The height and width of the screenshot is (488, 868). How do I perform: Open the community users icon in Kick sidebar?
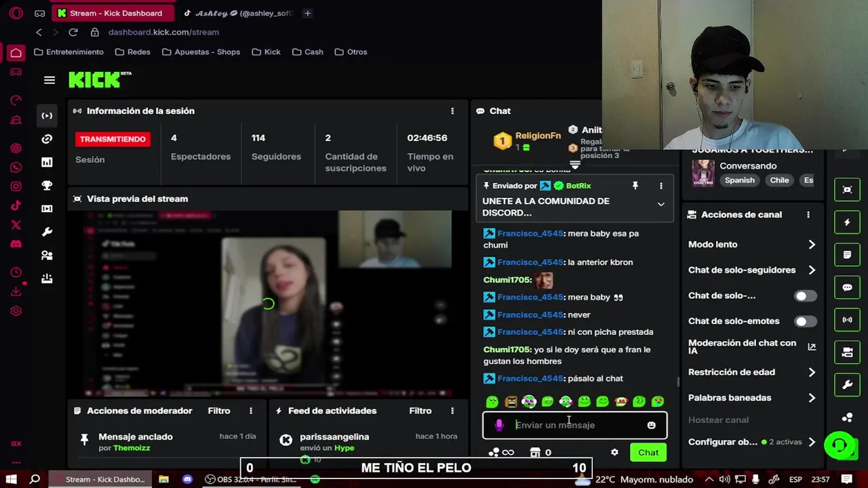point(47,256)
